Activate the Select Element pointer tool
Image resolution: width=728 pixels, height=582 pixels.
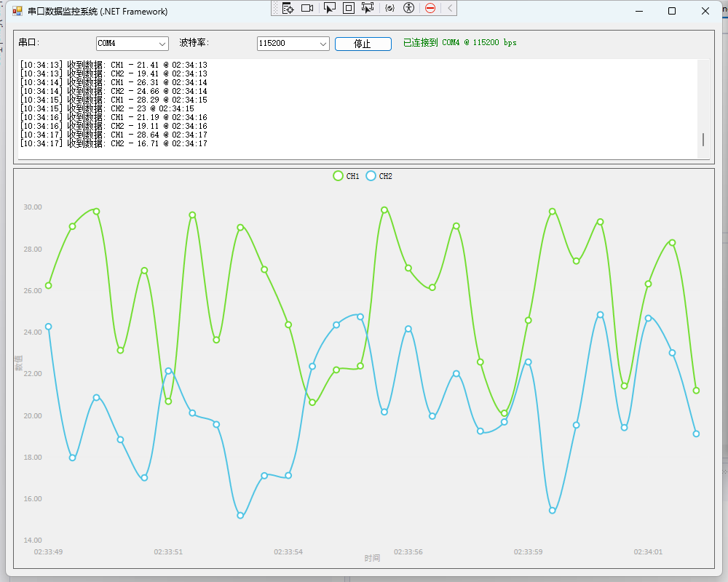[330, 8]
